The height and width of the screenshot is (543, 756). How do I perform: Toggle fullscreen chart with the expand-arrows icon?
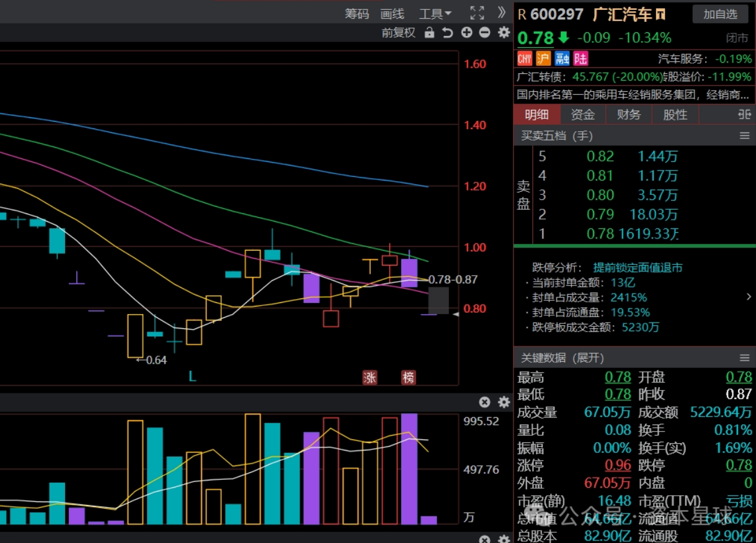coord(477,13)
